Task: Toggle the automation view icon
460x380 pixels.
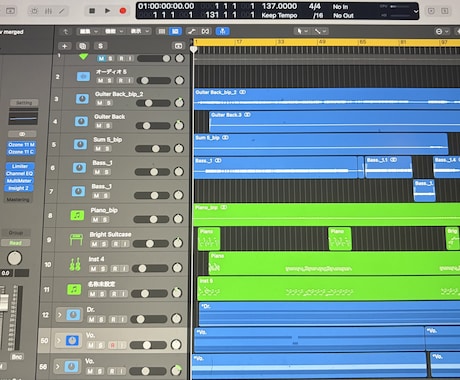Action: click(191, 31)
